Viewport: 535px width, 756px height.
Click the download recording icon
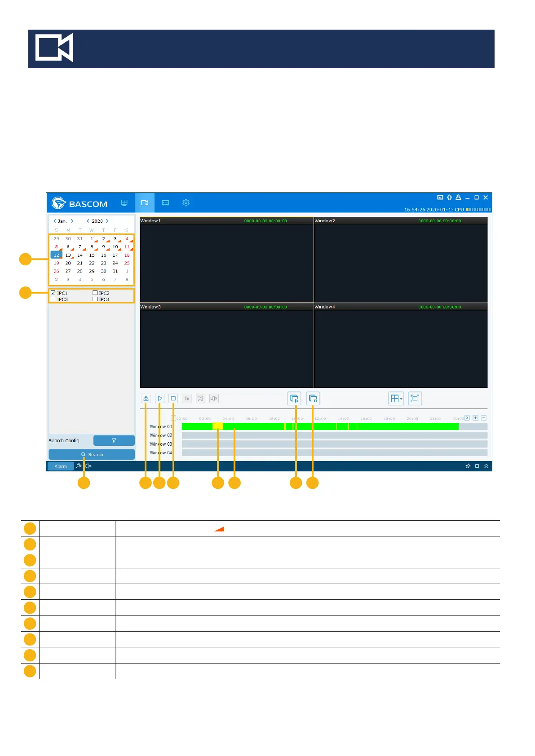pos(146,398)
